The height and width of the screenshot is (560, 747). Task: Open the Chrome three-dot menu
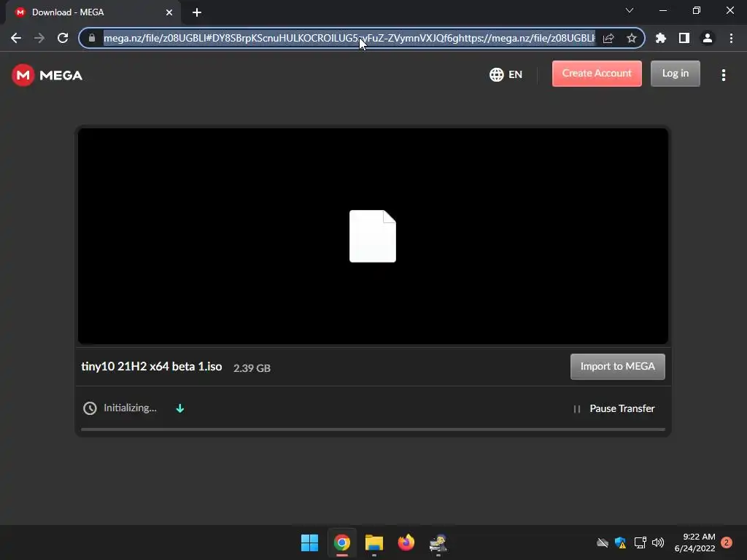click(731, 38)
